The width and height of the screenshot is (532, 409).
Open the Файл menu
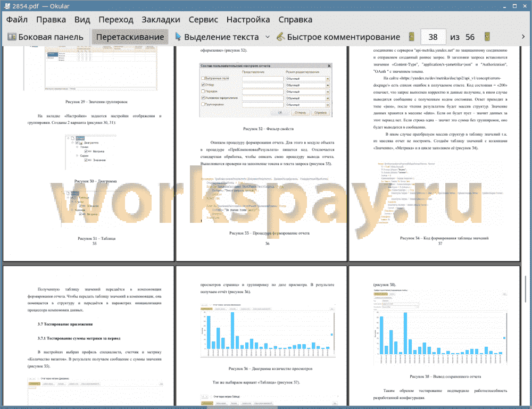[17, 20]
